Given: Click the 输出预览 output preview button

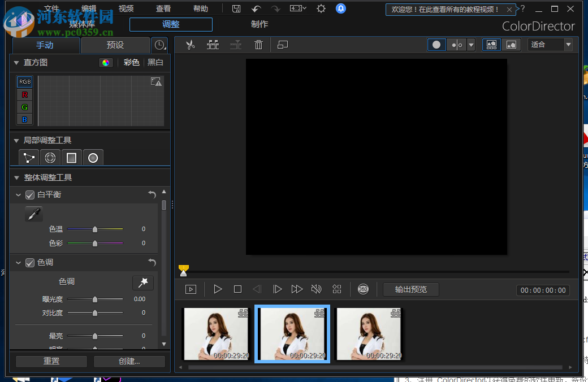Looking at the screenshot, I should [411, 289].
